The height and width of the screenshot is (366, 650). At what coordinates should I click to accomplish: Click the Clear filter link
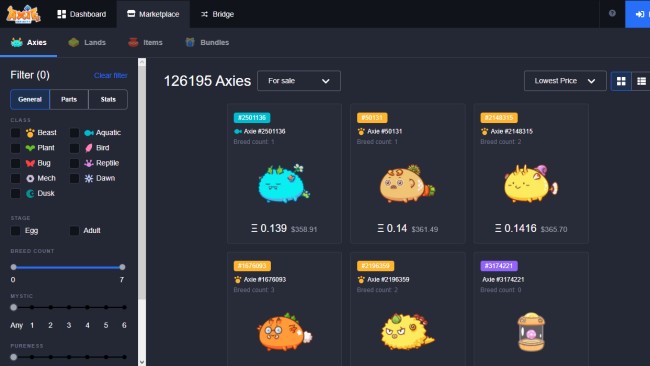[111, 75]
